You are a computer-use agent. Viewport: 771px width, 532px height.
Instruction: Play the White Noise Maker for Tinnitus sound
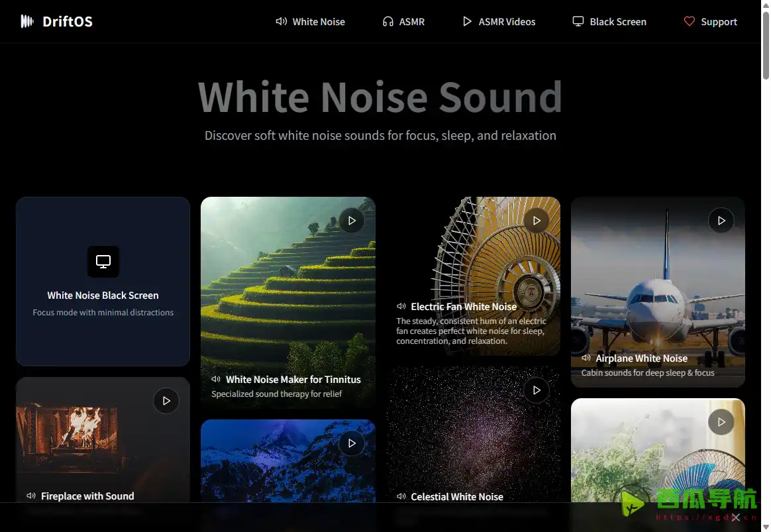tap(352, 221)
